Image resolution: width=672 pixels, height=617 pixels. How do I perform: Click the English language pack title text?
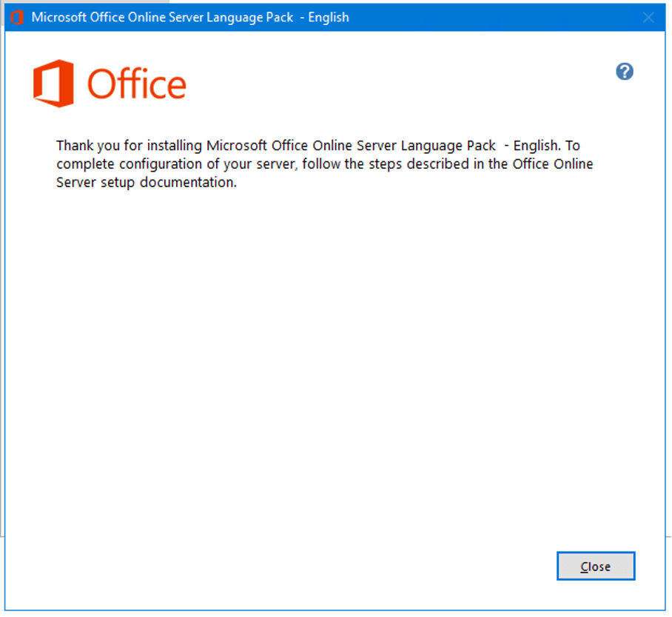coord(326,17)
